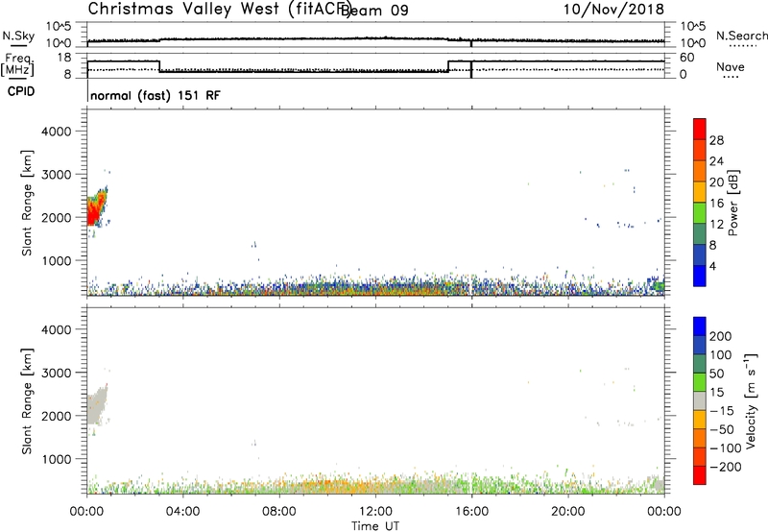Image resolution: width=768 pixels, height=532 pixels.
Task: Click the '28' tick on power color bar
Action: click(x=716, y=140)
